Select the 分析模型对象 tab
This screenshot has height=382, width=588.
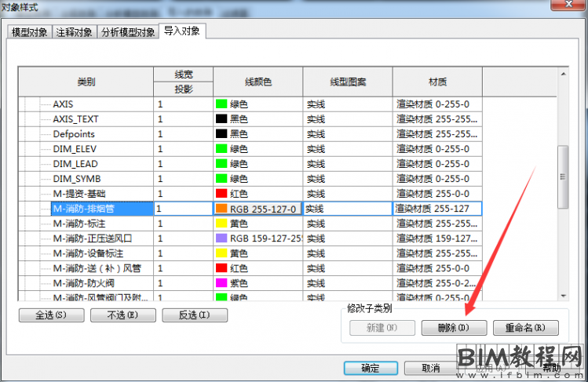(128, 33)
